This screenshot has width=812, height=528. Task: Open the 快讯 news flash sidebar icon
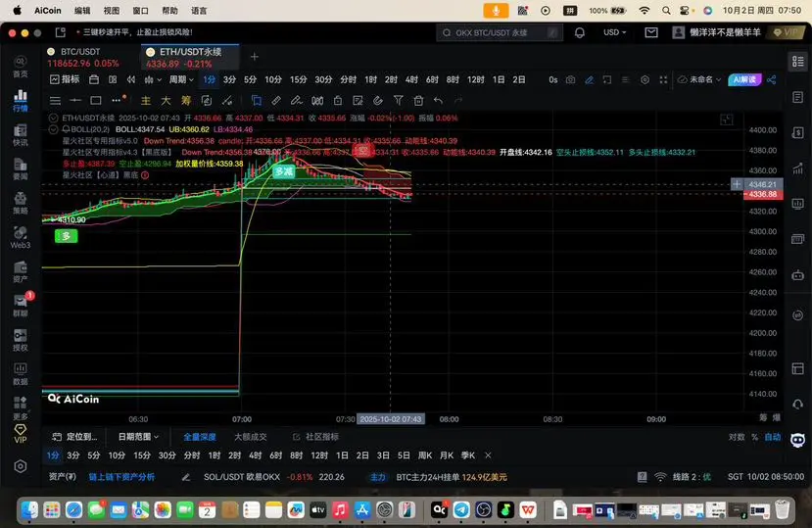(x=21, y=135)
